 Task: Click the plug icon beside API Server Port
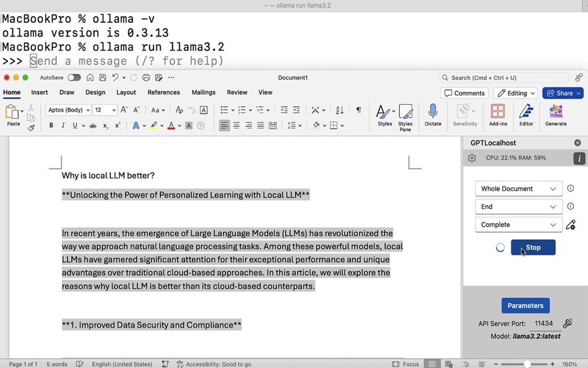pos(568,323)
